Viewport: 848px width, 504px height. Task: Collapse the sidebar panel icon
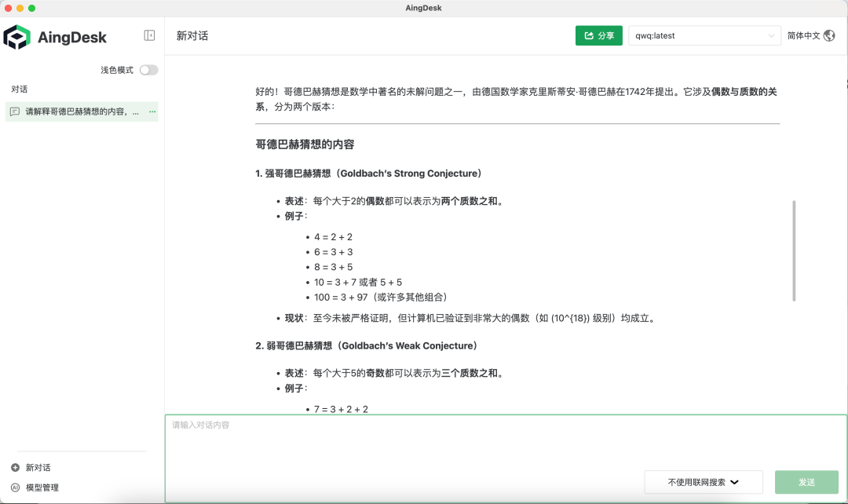[x=149, y=35]
